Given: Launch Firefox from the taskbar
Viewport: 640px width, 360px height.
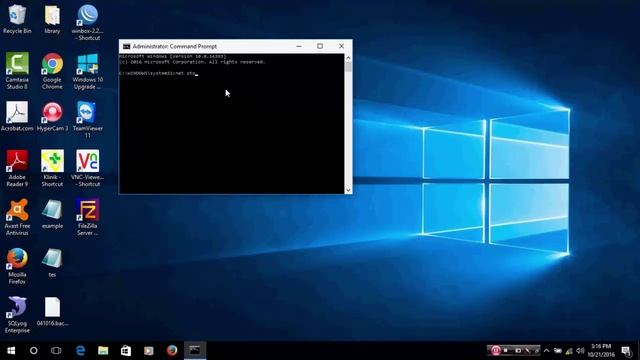Looking at the screenshot, I should pyautogui.click(x=172, y=351).
